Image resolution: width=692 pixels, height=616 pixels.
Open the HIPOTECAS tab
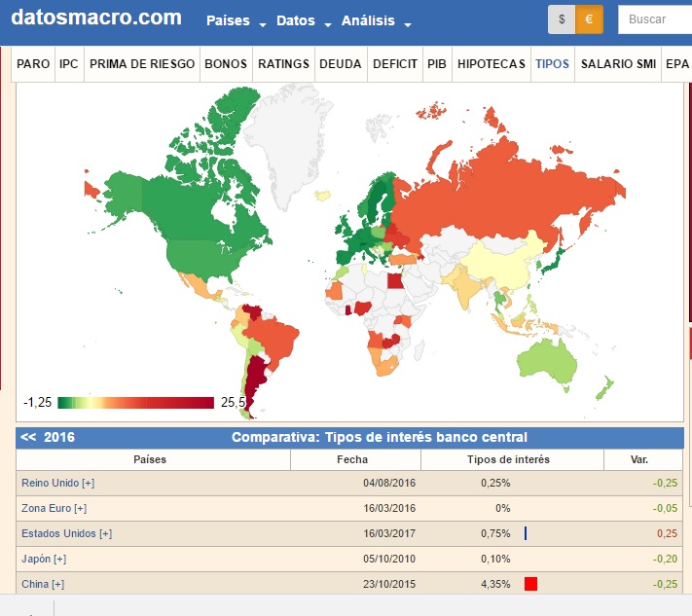(492, 64)
